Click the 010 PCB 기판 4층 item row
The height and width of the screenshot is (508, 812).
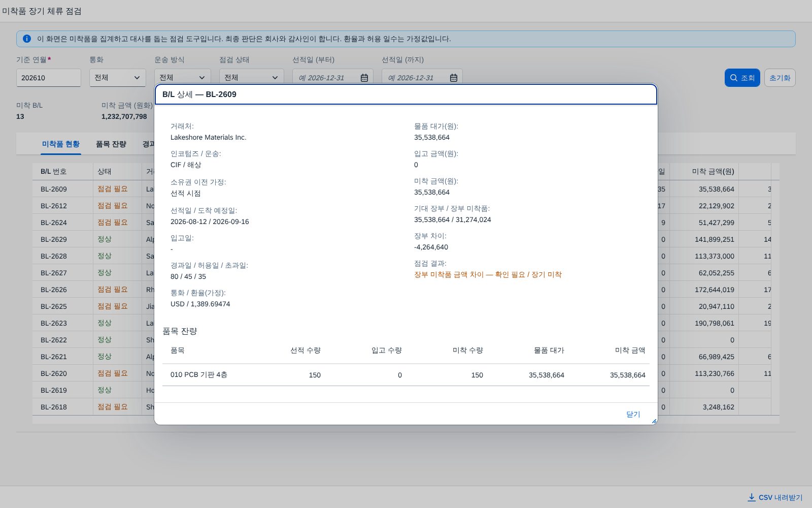tap(406, 375)
